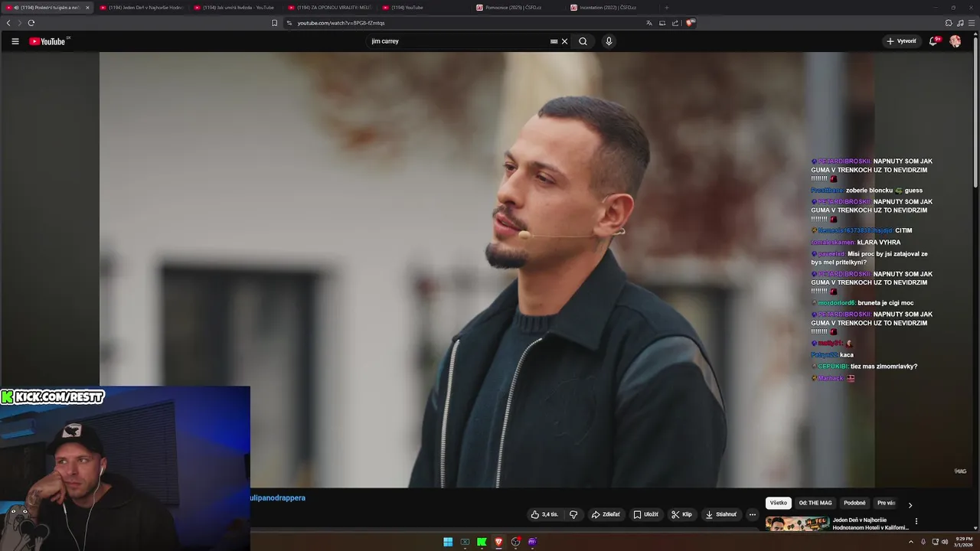Open a new browser tab plus
Viewport: 980px width, 551px height.
666,8
